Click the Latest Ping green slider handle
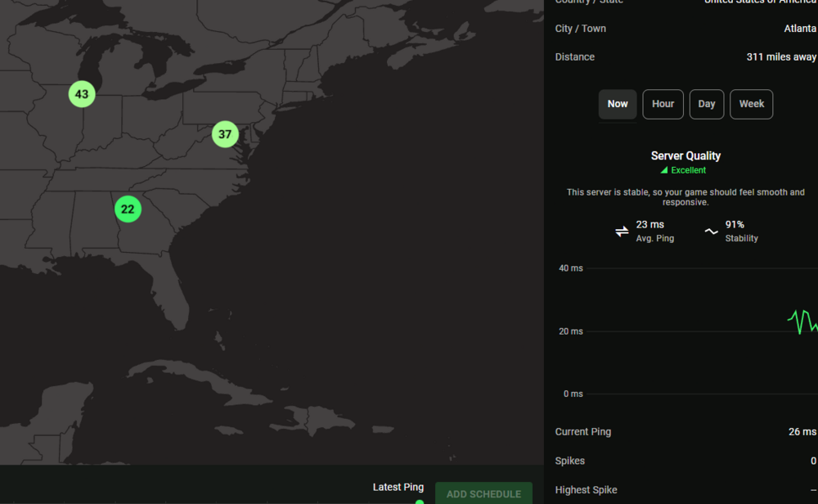Screen dimensions: 818x504 pos(420,502)
